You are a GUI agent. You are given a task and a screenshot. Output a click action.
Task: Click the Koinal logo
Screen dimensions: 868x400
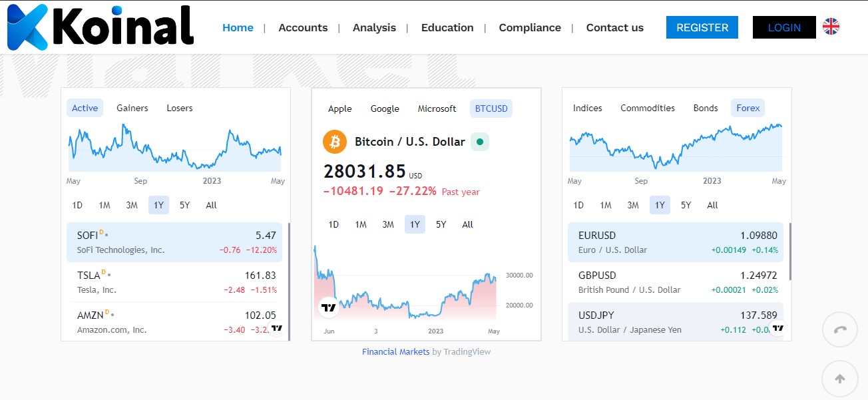pos(100,28)
